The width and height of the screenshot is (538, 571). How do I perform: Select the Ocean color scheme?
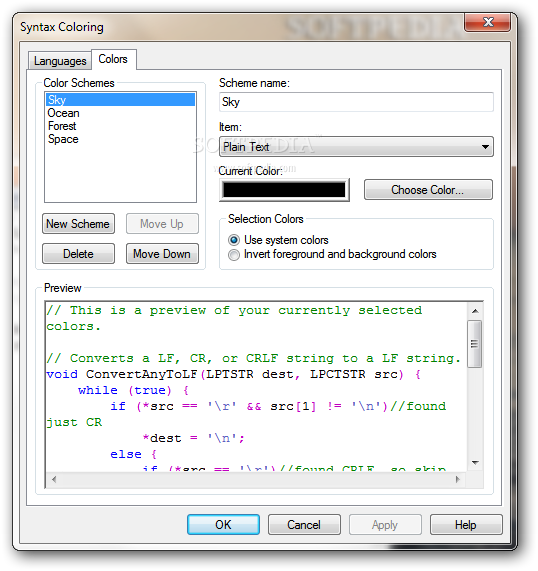[120, 113]
